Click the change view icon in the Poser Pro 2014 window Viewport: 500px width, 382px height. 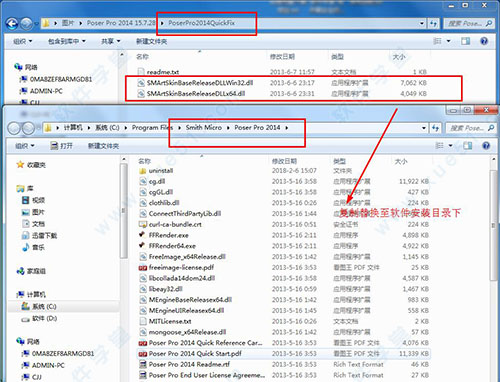pos(439,146)
